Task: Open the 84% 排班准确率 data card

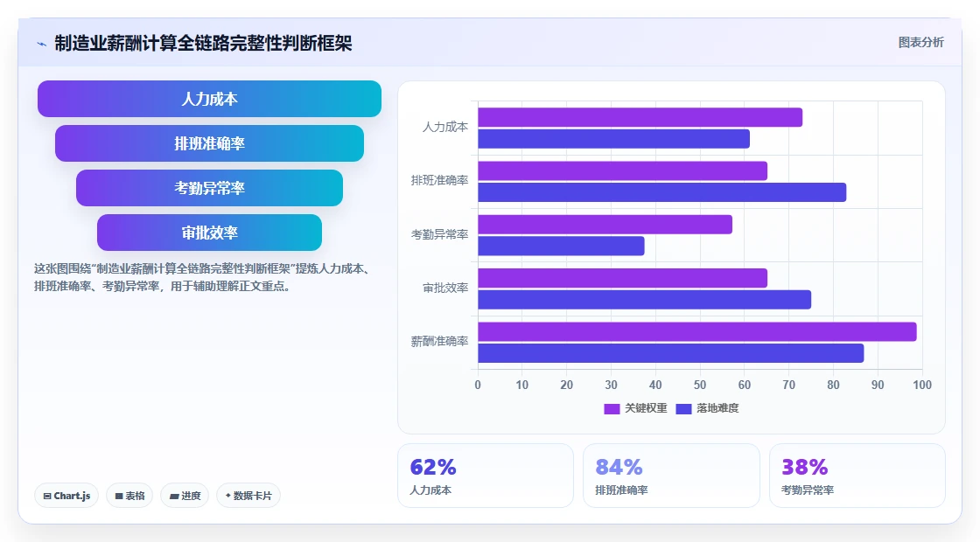Action: (671, 476)
